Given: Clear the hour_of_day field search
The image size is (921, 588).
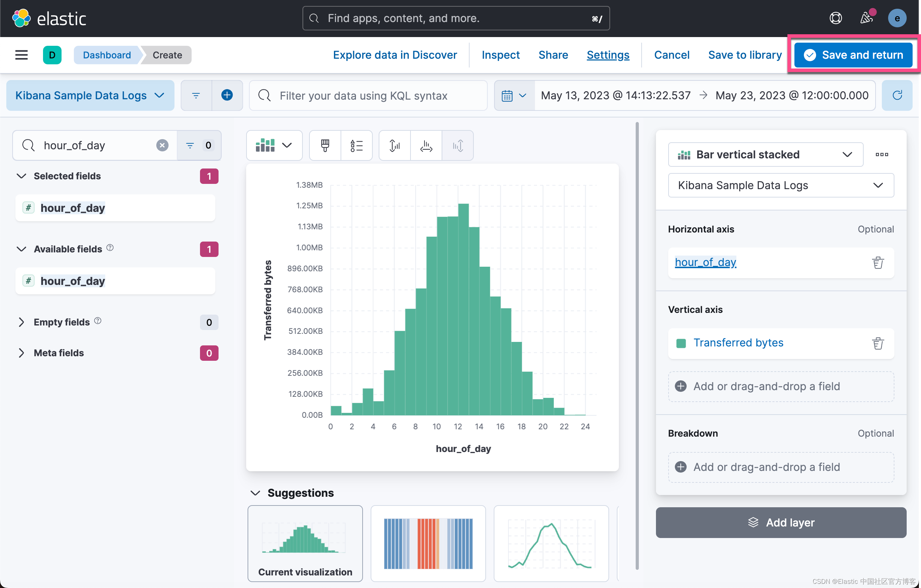Looking at the screenshot, I should click(x=162, y=145).
